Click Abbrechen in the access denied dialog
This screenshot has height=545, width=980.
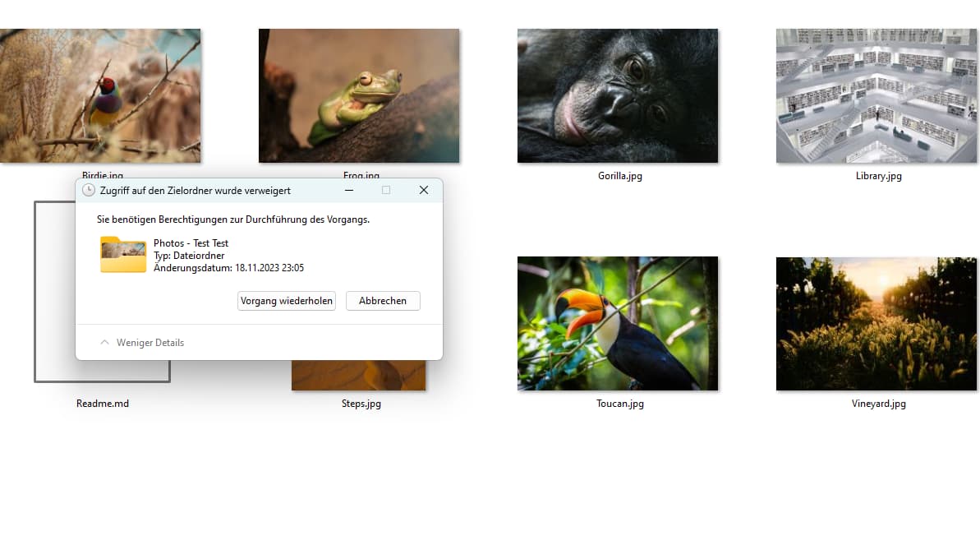(x=383, y=301)
